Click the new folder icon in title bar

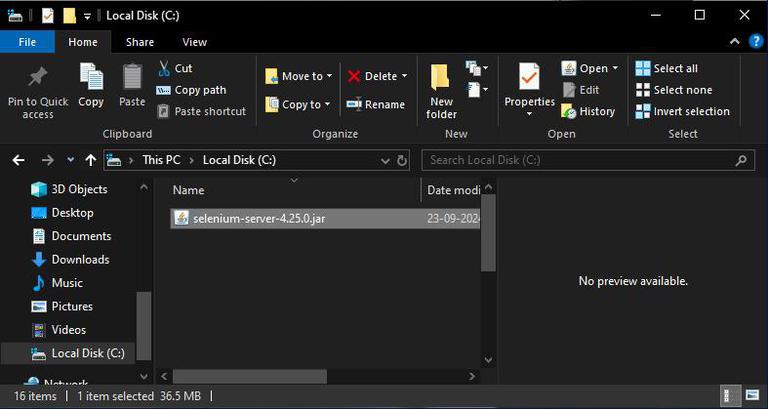point(70,16)
